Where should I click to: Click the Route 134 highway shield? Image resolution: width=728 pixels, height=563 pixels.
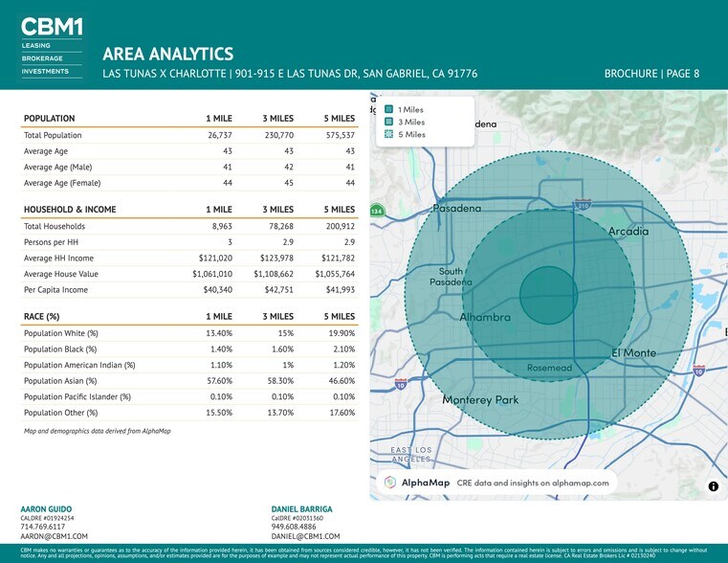click(x=377, y=211)
